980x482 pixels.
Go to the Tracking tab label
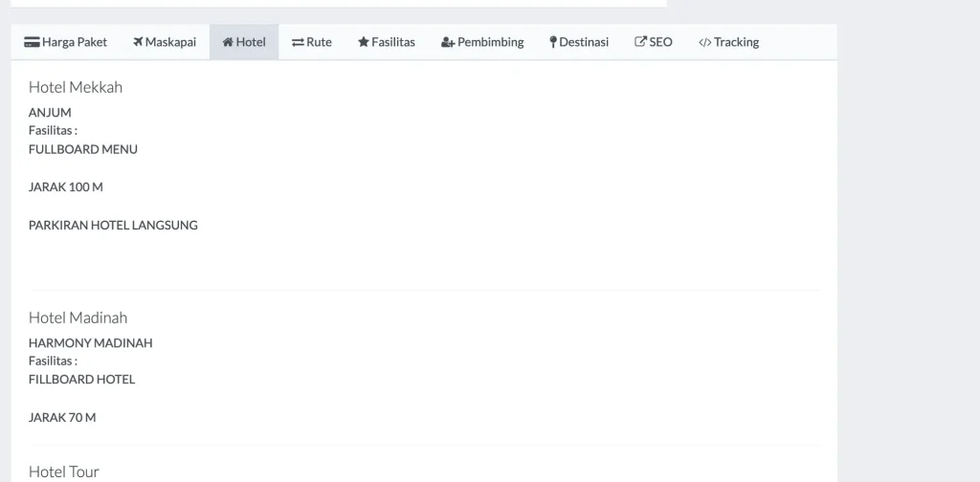coord(736,42)
